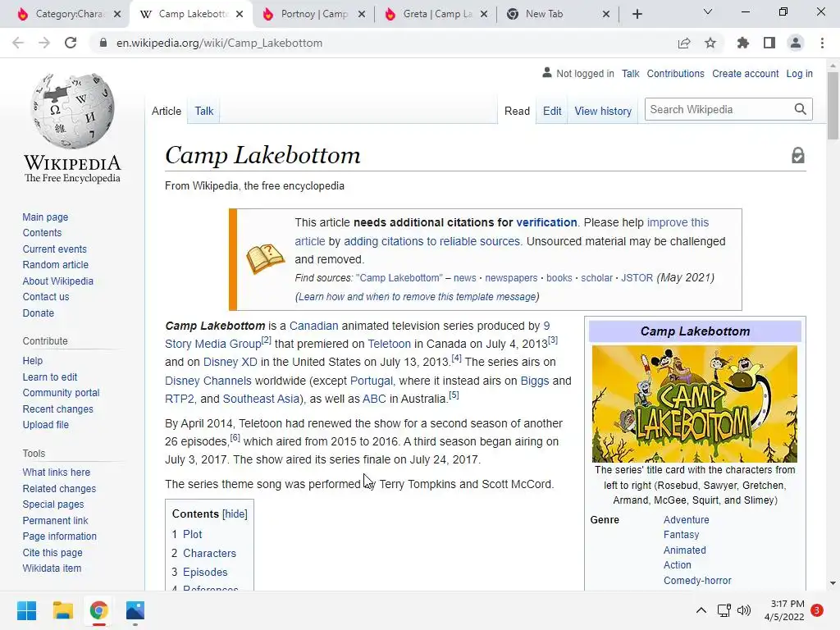The height and width of the screenshot is (630, 840).
Task: Click the Teletoon link
Action: (x=389, y=344)
